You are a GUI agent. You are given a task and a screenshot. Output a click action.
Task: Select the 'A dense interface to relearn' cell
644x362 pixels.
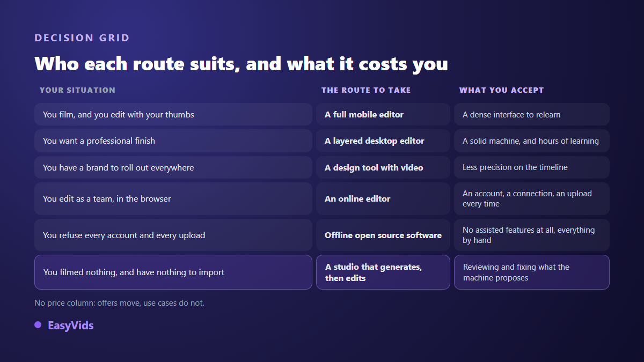point(532,114)
